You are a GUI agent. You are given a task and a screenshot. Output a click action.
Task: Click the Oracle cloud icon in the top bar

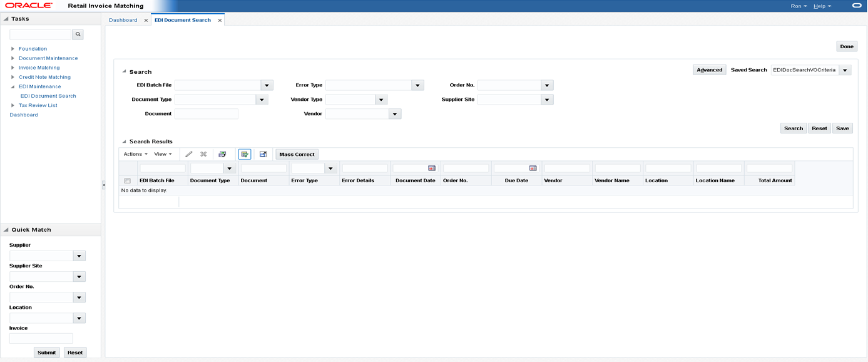coord(856,6)
